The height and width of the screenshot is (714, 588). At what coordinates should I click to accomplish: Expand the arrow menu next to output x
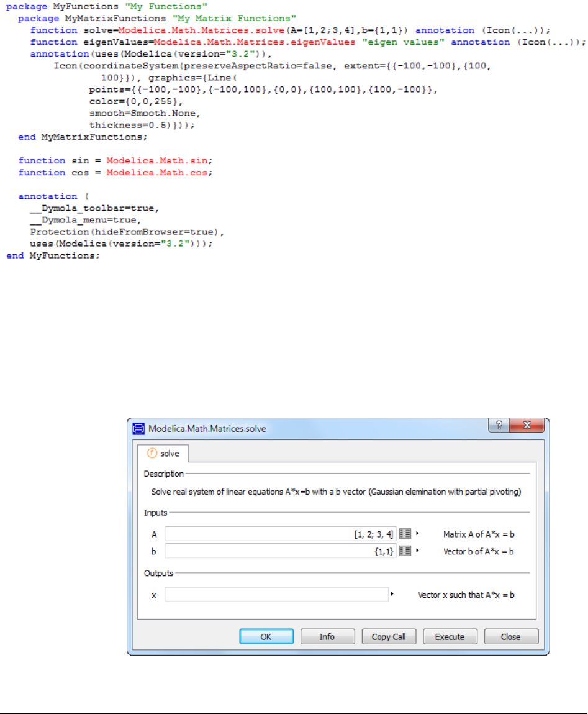click(x=392, y=594)
